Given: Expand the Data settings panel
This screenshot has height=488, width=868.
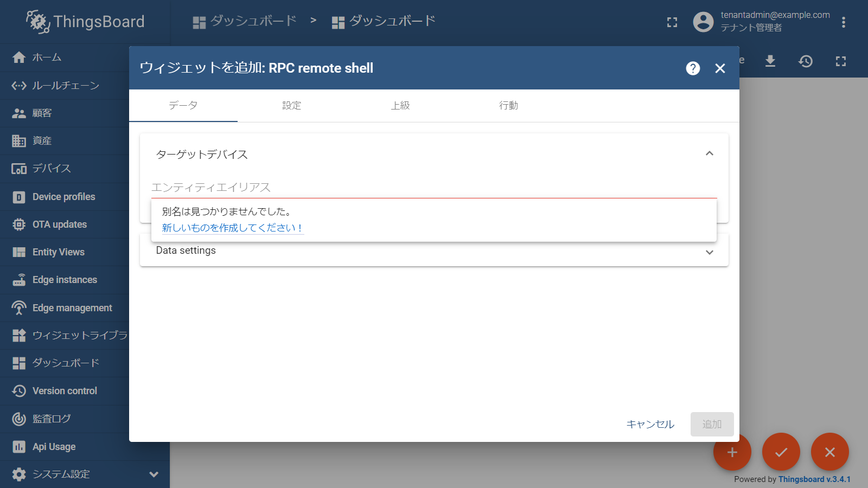Looking at the screenshot, I should tap(709, 252).
